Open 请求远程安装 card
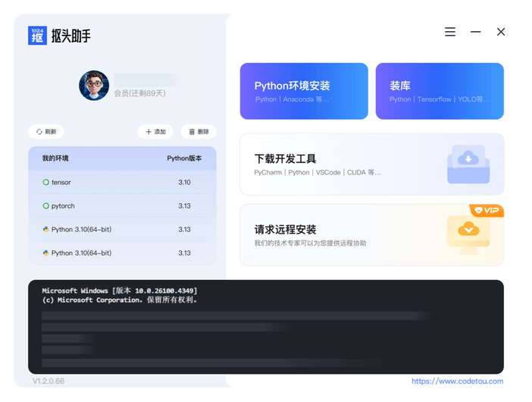The height and width of the screenshot is (402, 532). (372, 235)
